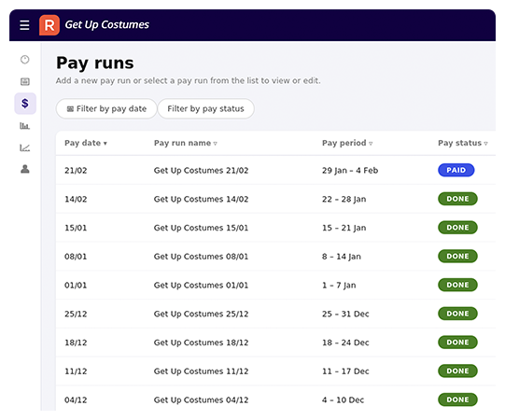Screen dimensions: 505x420
Task: Click the PAID status badge
Action: [x=456, y=170]
